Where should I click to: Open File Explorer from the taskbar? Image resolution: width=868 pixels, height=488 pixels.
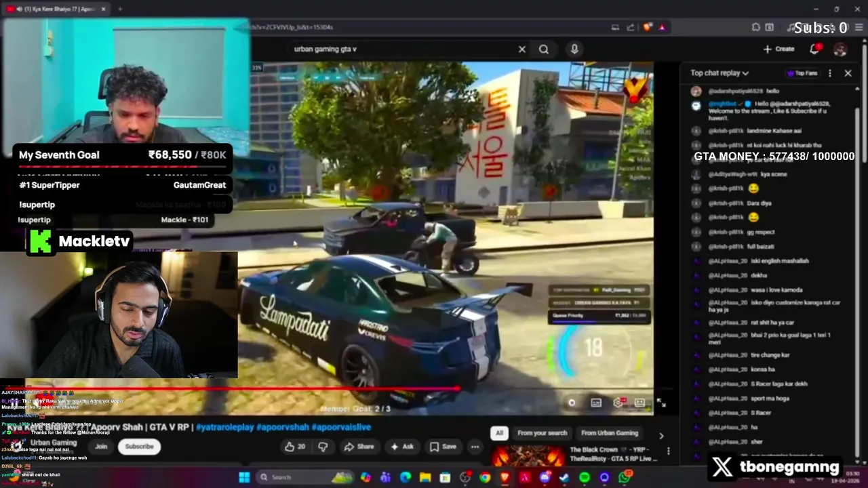[x=425, y=477]
